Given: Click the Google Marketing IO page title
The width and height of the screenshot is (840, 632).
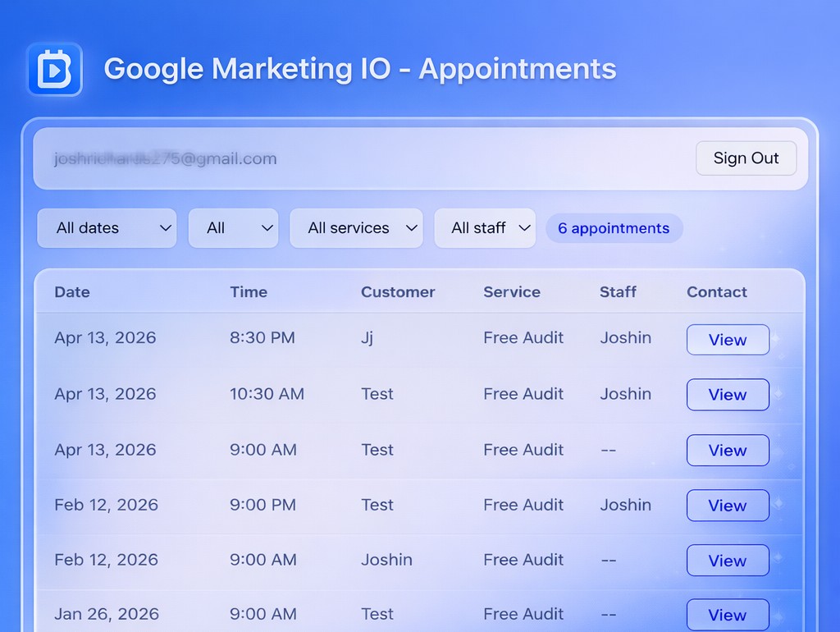Looking at the screenshot, I should point(360,69).
